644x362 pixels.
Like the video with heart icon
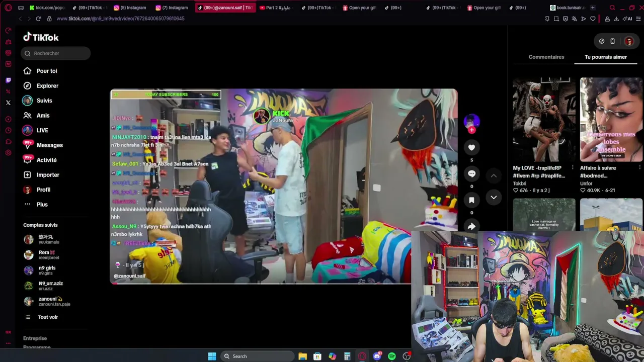(471, 147)
